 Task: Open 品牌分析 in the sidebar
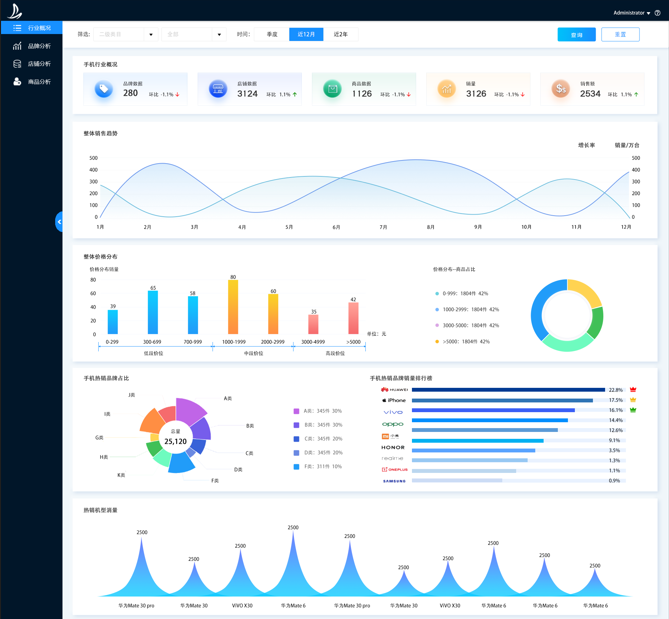pos(32,46)
